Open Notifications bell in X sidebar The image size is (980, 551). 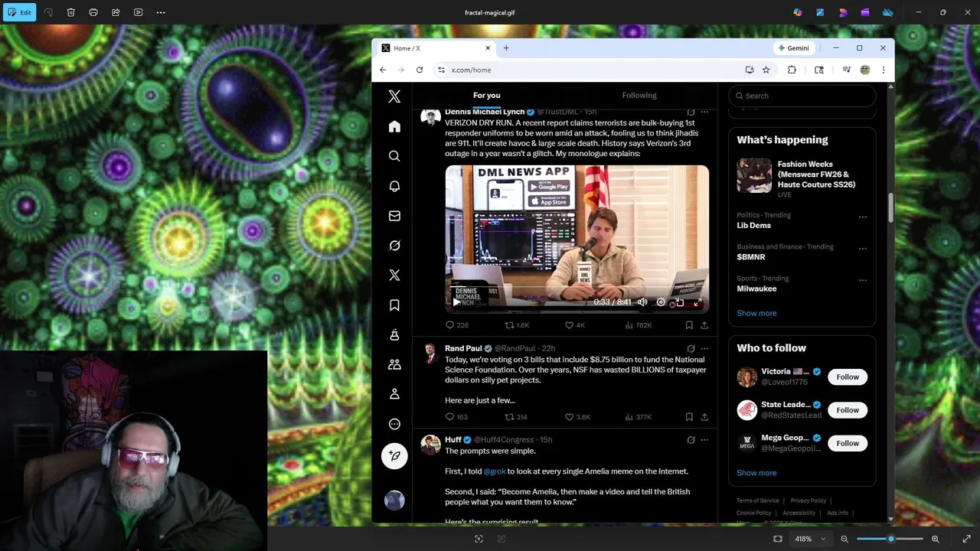pos(394,186)
